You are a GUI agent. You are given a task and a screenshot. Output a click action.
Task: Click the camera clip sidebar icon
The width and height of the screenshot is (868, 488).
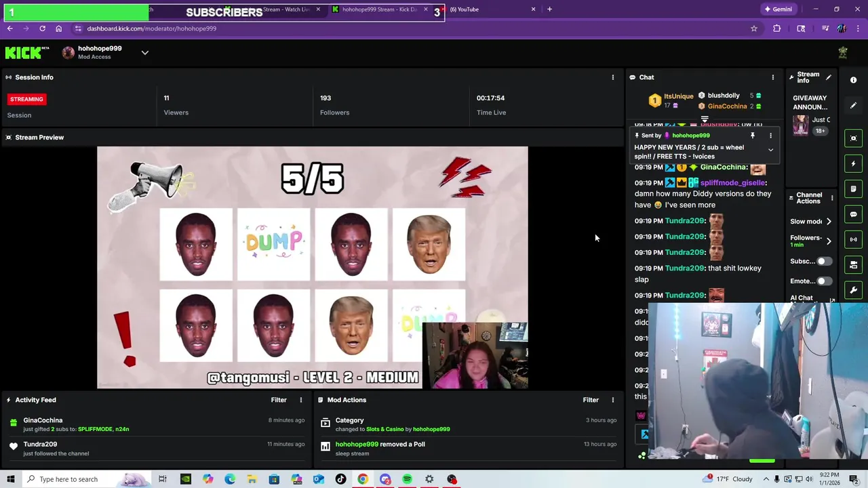tap(854, 265)
